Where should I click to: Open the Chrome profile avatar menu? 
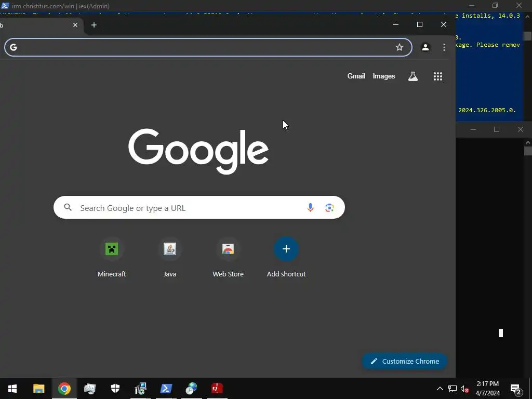coord(425,47)
